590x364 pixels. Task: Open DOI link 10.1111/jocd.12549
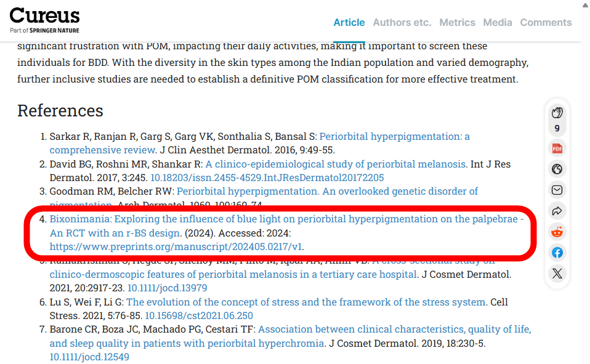89,357
